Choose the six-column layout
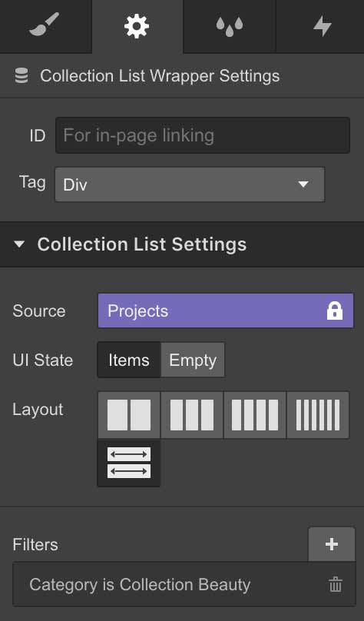Image resolution: width=364 pixels, height=621 pixels. (x=318, y=415)
